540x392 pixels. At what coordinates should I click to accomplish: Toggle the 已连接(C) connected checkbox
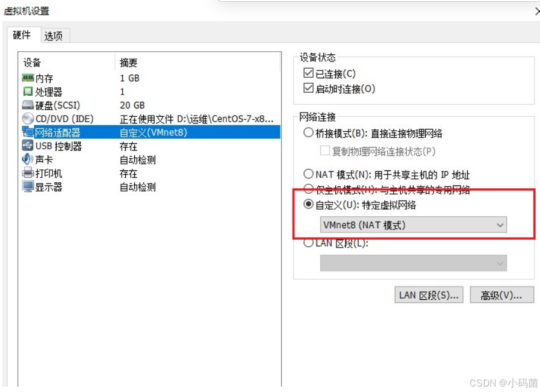308,73
